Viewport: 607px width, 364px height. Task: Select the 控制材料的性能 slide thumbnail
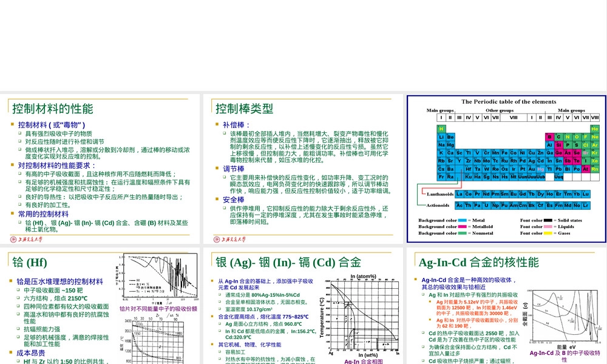pyautogui.click(x=100, y=169)
